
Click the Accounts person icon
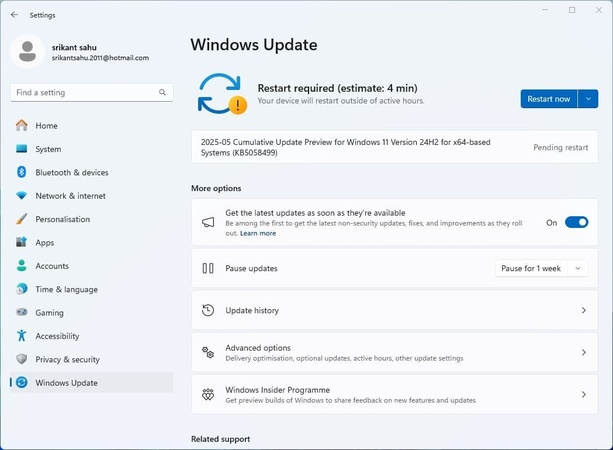pyautogui.click(x=22, y=265)
